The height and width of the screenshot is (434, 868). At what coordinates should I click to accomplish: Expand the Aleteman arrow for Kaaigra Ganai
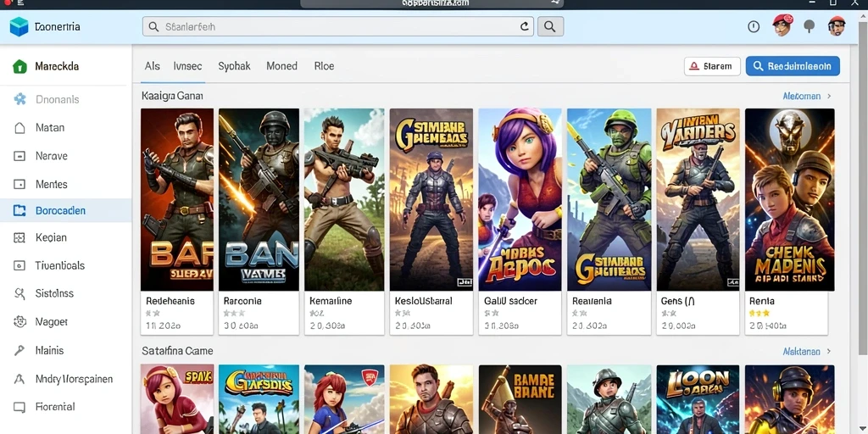[x=829, y=97]
